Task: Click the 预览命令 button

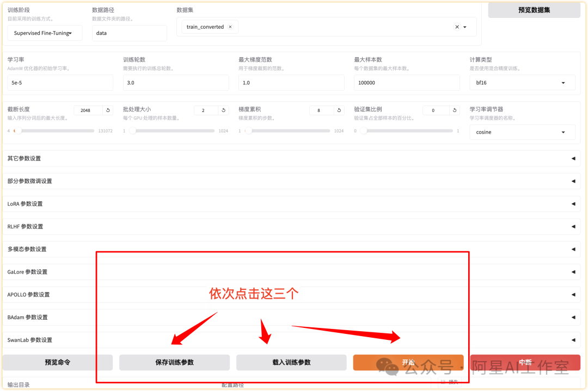Action: [x=58, y=363]
